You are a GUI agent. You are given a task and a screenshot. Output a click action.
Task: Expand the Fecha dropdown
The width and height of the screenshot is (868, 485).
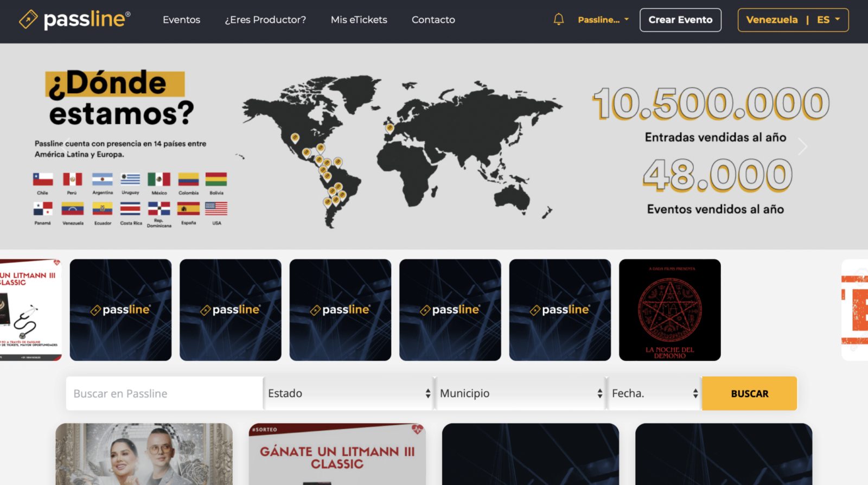(x=655, y=393)
